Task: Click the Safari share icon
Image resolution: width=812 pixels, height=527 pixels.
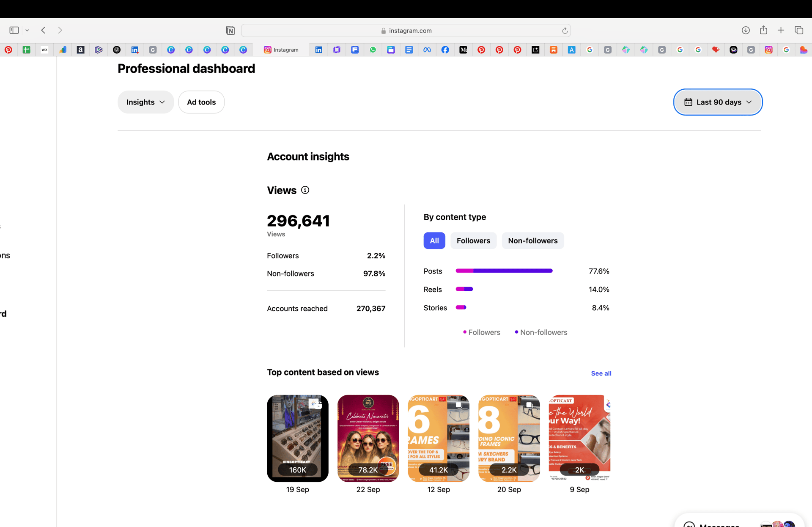Action: point(763,30)
